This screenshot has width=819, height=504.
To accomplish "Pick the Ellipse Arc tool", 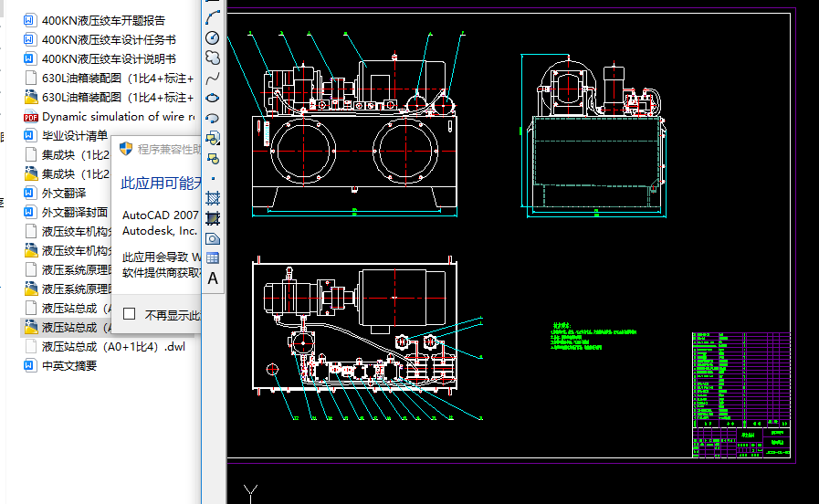I will 213,118.
